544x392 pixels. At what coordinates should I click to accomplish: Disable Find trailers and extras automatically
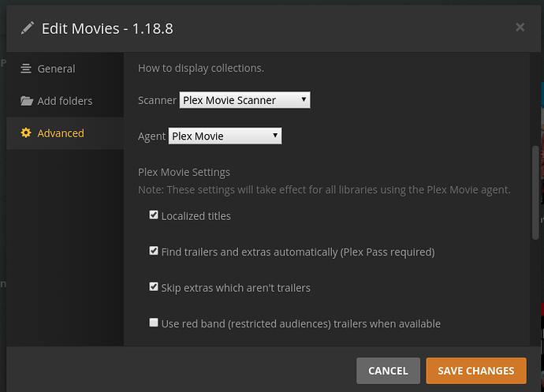pos(154,252)
